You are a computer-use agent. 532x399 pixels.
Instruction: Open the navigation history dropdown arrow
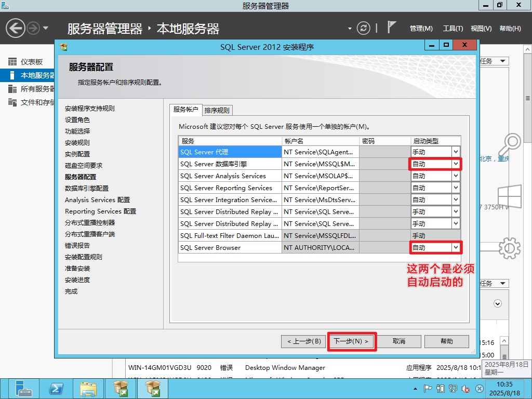(x=46, y=28)
